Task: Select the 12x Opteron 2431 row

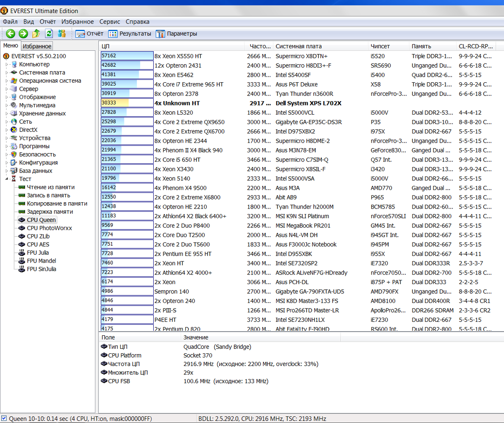Action: pos(301,65)
